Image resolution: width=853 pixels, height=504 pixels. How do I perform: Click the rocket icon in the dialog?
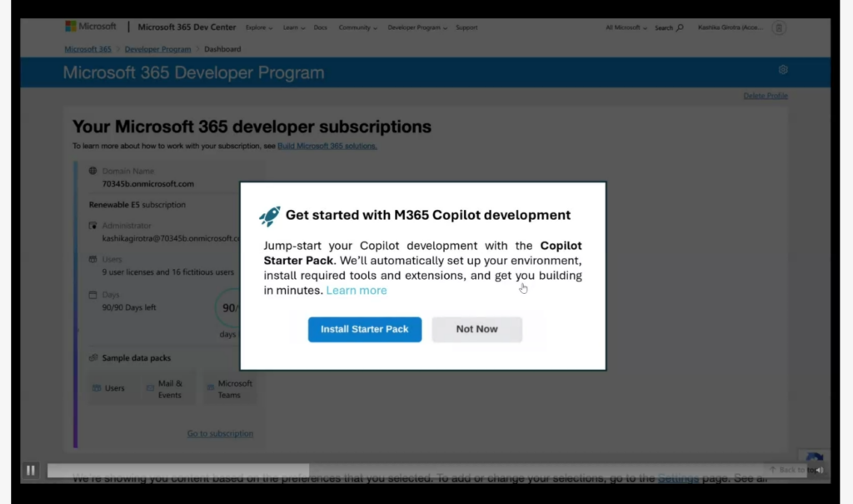tap(270, 216)
